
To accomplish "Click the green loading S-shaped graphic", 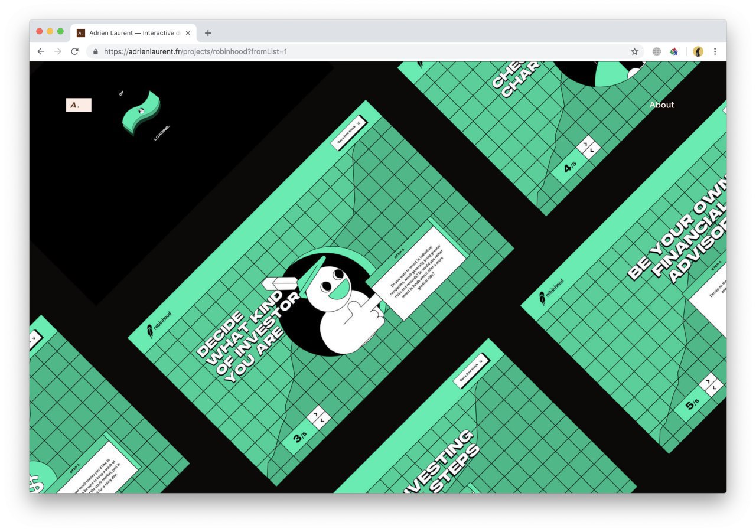I will tap(141, 112).
